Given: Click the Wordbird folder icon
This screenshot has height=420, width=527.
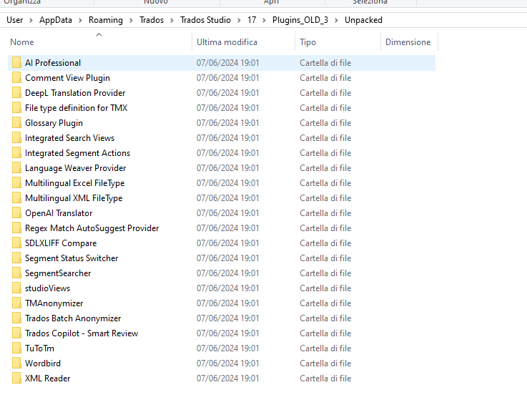Looking at the screenshot, I should click(16, 363).
